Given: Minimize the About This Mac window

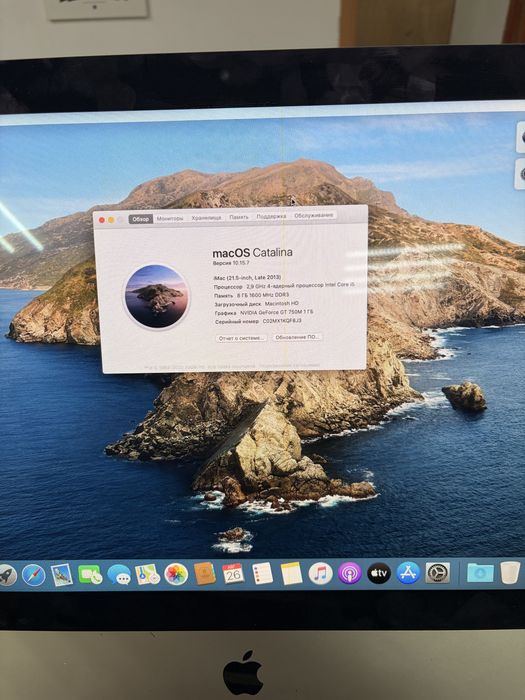Looking at the screenshot, I should point(111,220).
